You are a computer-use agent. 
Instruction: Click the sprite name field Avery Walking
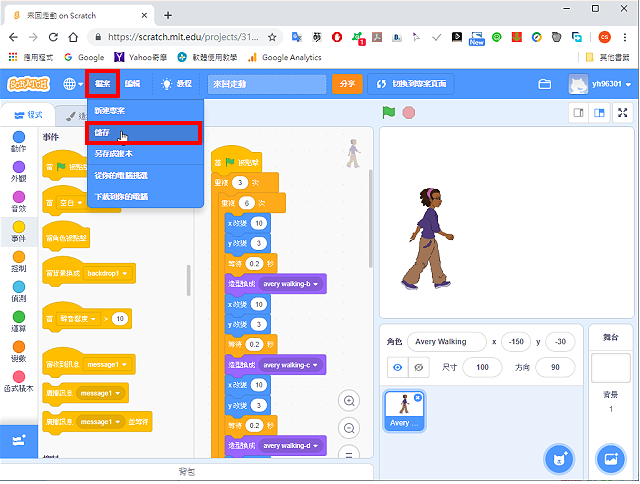(x=447, y=342)
